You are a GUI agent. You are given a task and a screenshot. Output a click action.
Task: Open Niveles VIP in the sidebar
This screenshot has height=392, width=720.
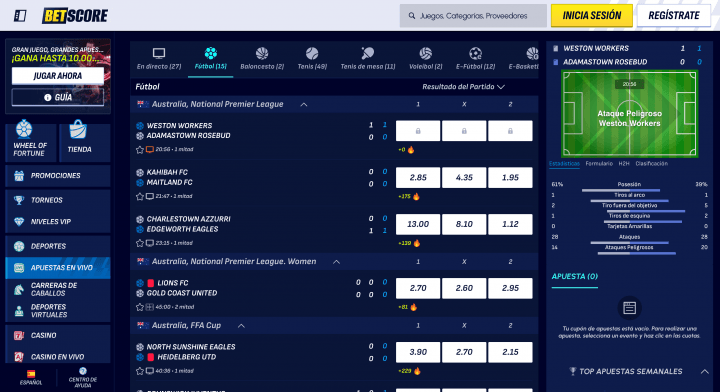click(58, 222)
